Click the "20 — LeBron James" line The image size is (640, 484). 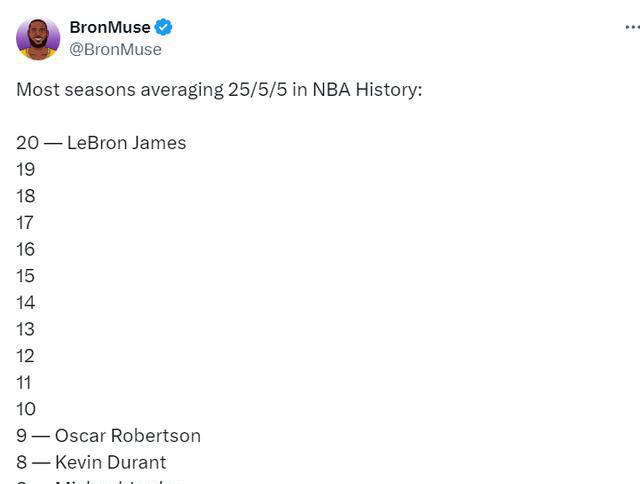tap(101, 143)
